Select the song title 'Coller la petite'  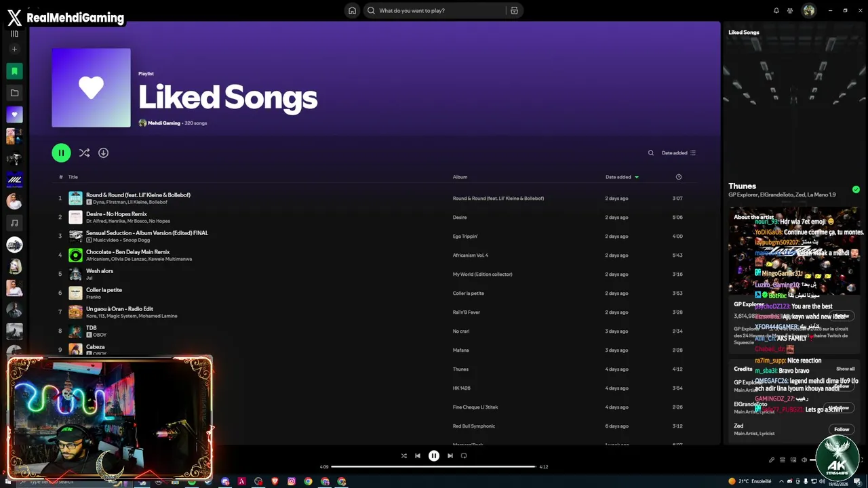104,290
